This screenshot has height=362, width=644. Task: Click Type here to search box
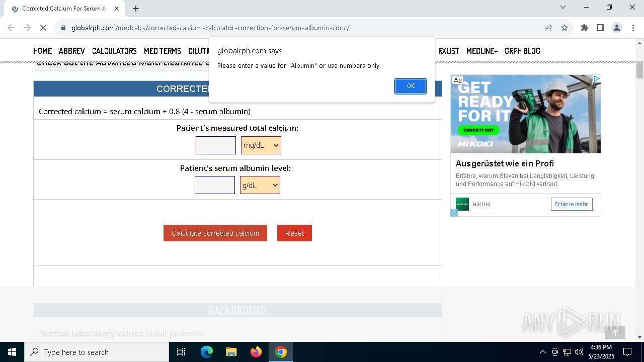pyautogui.click(x=97, y=352)
